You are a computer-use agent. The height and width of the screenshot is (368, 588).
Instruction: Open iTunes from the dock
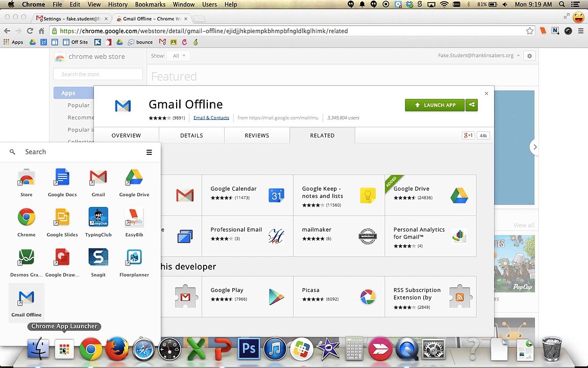(x=275, y=349)
